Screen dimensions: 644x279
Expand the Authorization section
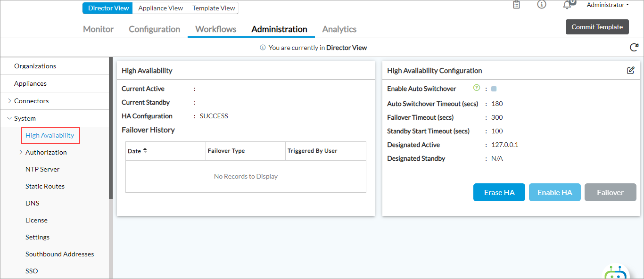click(x=20, y=152)
